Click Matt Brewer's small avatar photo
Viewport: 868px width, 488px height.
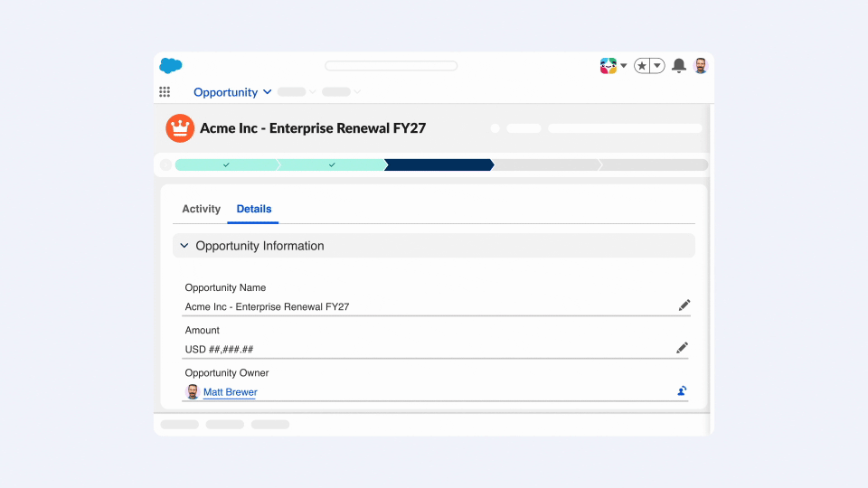(x=192, y=391)
